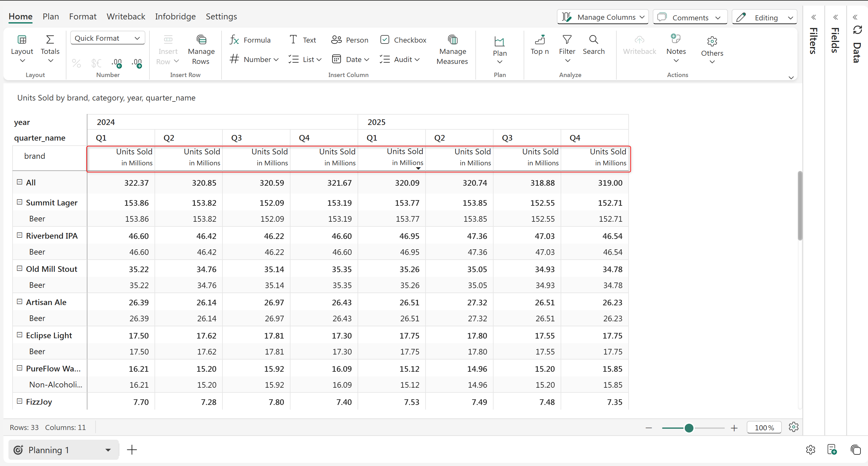Image resolution: width=868 pixels, height=466 pixels.
Task: Insert a Person column
Action: coord(349,40)
